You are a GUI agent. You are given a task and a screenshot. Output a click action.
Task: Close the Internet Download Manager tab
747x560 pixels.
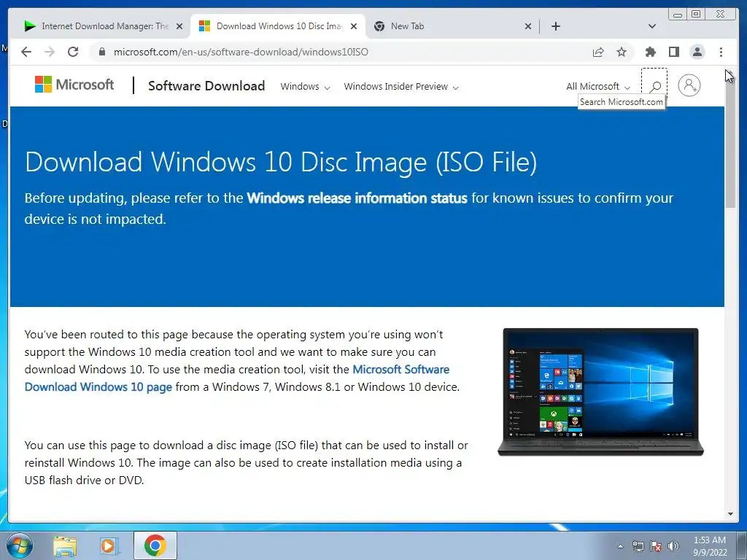[x=179, y=26]
